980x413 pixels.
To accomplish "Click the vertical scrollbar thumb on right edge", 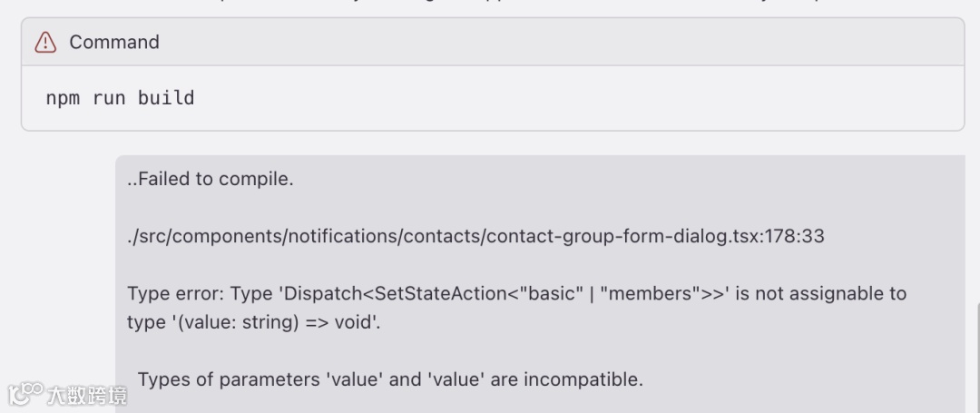I will [977, 357].
